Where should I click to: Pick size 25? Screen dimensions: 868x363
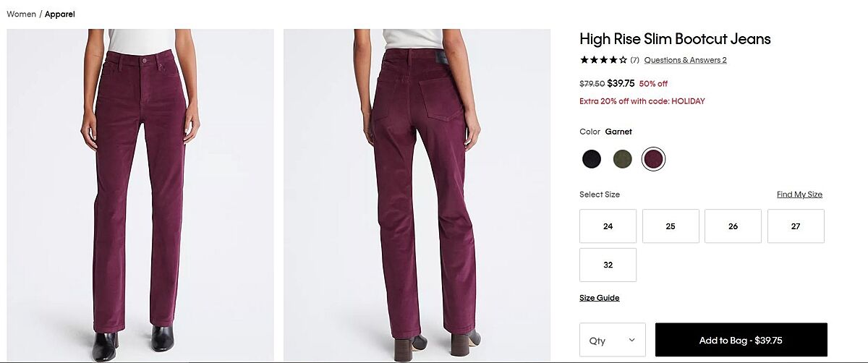[671, 226]
